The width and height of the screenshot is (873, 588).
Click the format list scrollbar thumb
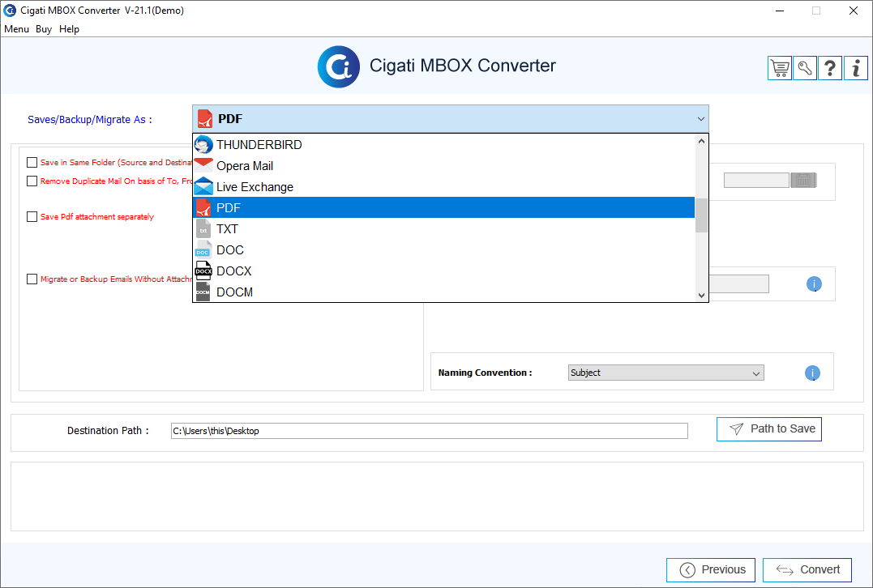701,215
